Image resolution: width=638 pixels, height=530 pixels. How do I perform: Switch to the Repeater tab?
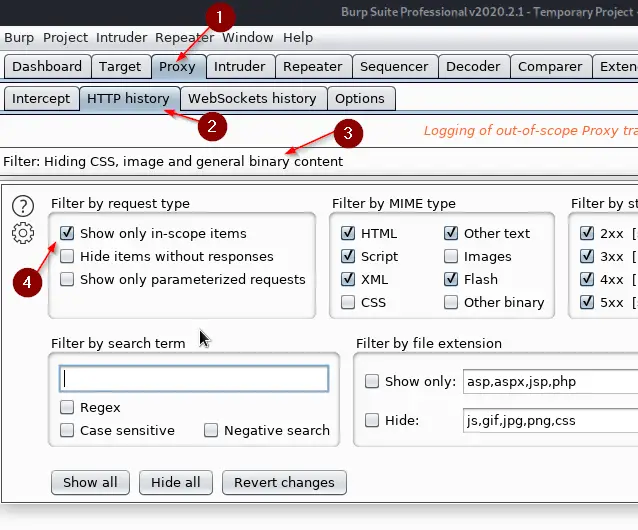coord(312,66)
